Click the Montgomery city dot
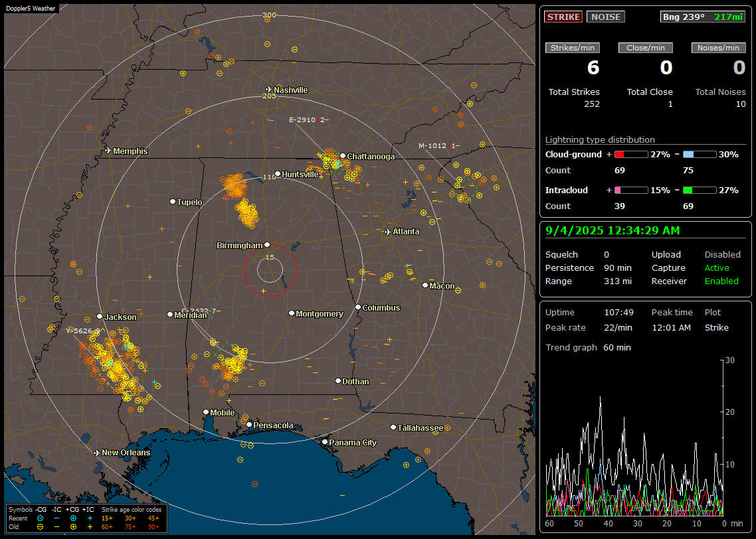Image resolution: width=756 pixels, height=539 pixels. pos(292,313)
